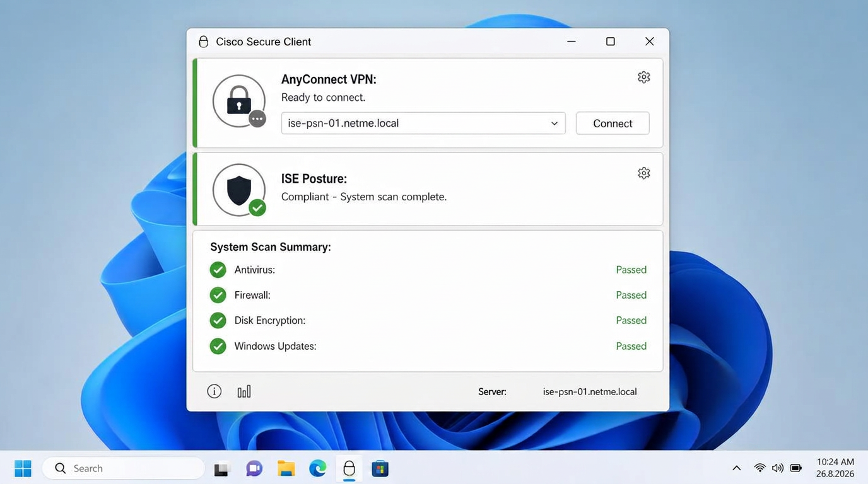Open AnyConnect VPN settings gear

coord(643,77)
